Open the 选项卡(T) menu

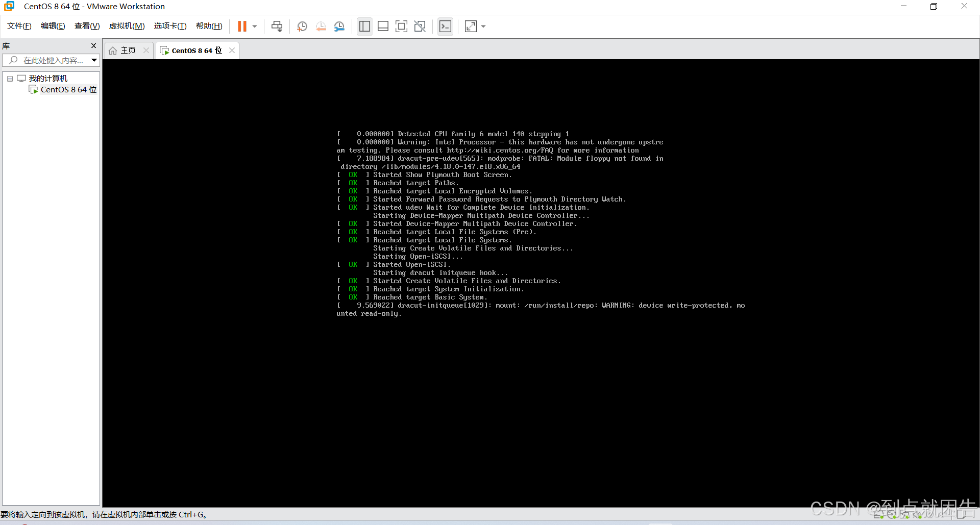[x=170, y=26]
